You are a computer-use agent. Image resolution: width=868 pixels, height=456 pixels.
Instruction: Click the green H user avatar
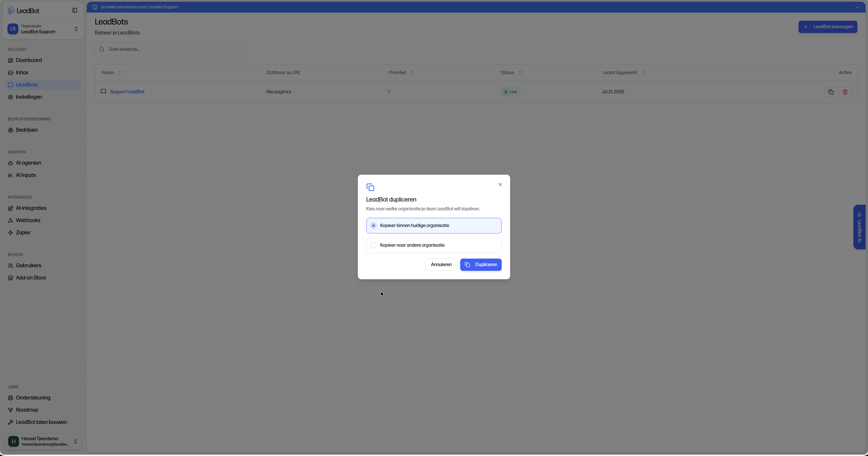(13, 441)
